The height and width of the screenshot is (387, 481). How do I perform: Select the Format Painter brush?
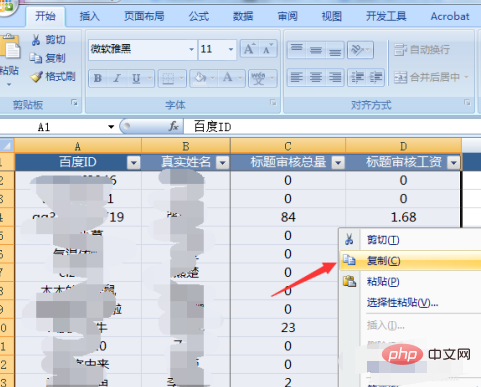(x=53, y=77)
